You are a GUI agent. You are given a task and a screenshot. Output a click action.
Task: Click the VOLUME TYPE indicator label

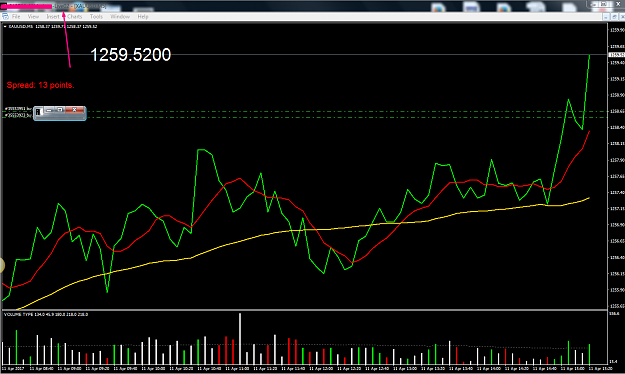46,315
